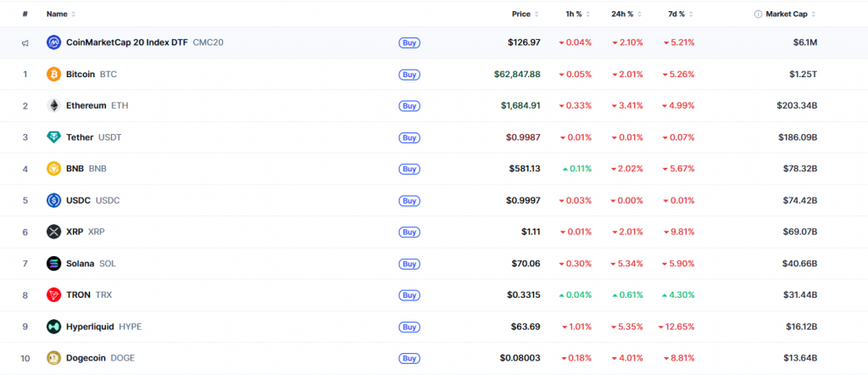868x375 pixels.
Task: Open the TRON TRX coin page
Action: point(88,294)
